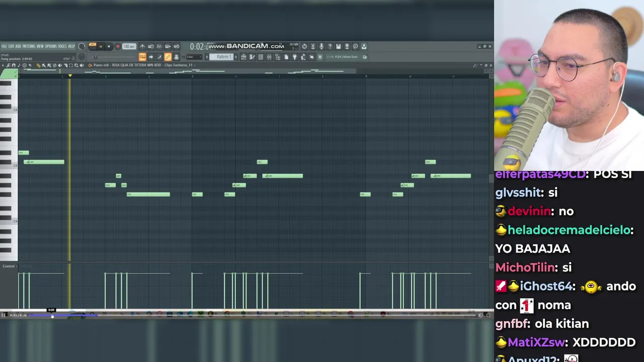Screen dimensions: 644x362
Task: Open the OPTIONS menu
Action: pyautogui.click(x=51, y=46)
